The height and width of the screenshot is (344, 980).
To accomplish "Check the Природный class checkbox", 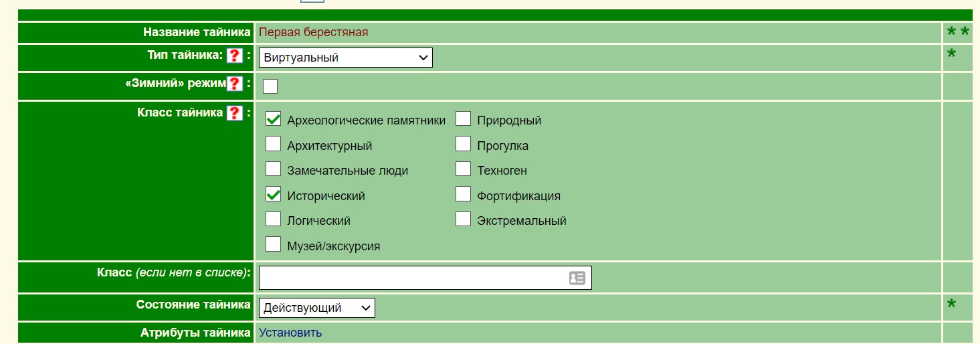I will click(463, 119).
